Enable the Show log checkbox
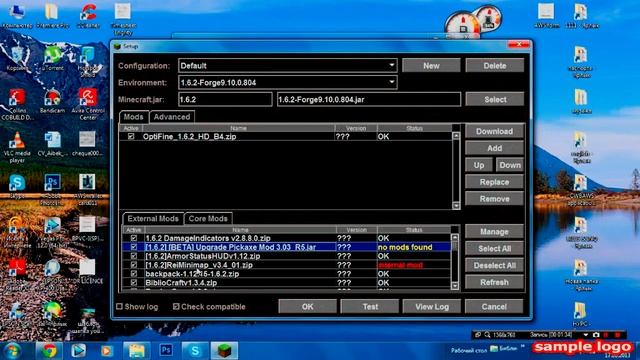The height and width of the screenshot is (360, 640). (x=119, y=307)
